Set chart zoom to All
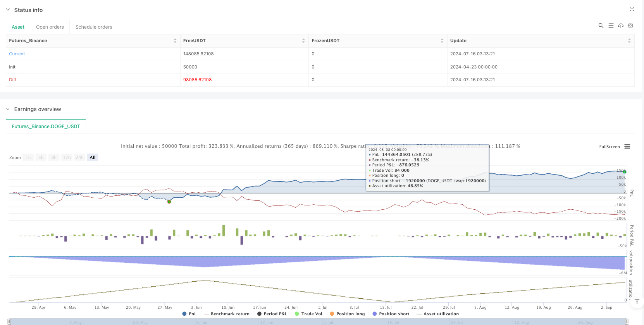Viewport: 644px width, 325px height. pos(93,157)
